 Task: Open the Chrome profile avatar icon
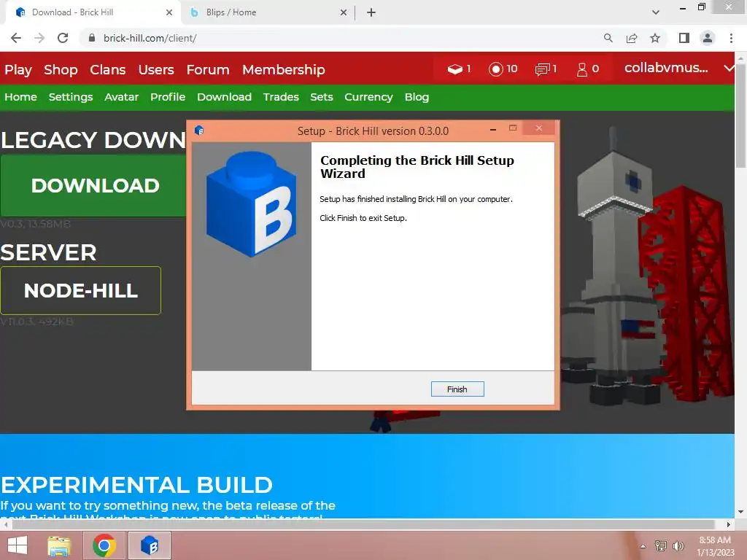tap(708, 38)
